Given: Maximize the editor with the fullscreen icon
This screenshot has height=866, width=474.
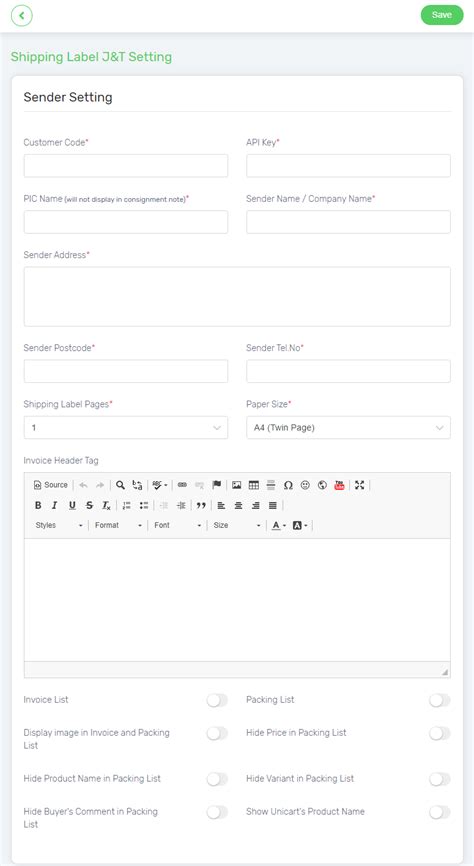Looking at the screenshot, I should click(360, 485).
